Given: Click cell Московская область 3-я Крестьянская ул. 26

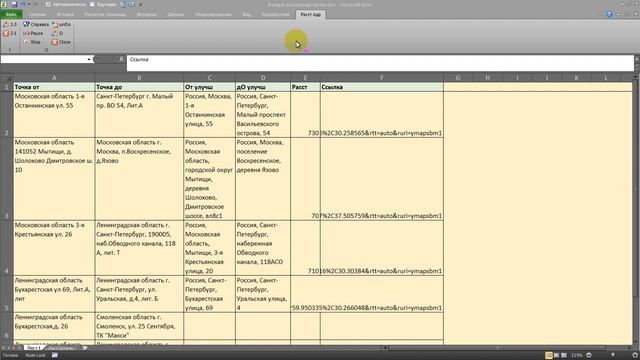Looking at the screenshot, I should 54,248.
